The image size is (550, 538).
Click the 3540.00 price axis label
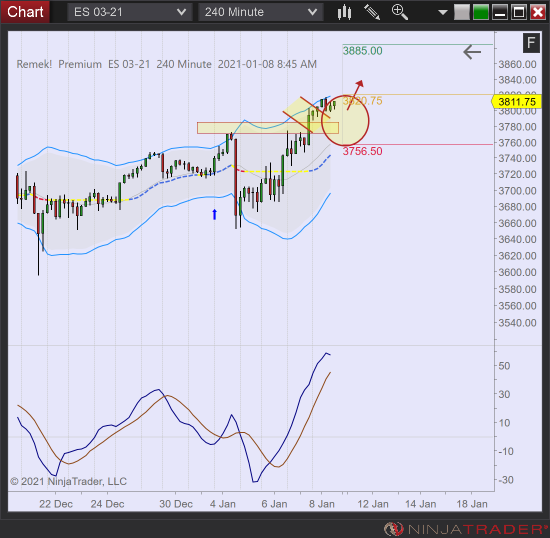(517, 322)
